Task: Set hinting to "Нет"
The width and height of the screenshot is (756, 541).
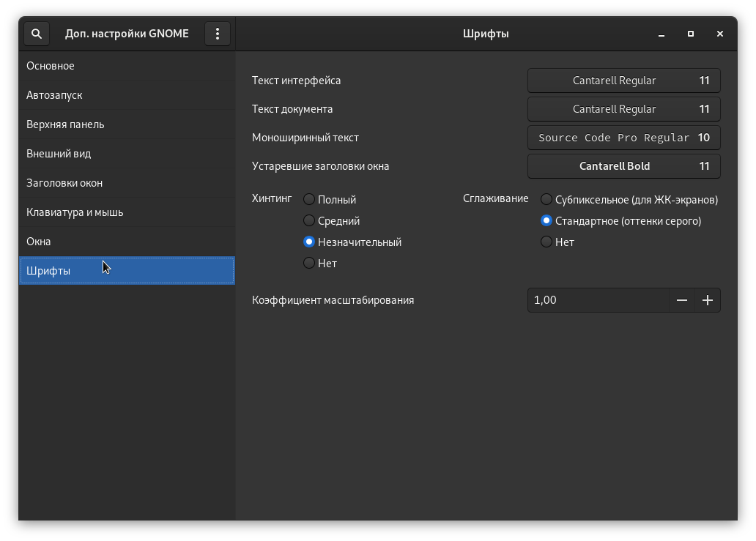Action: tap(309, 263)
